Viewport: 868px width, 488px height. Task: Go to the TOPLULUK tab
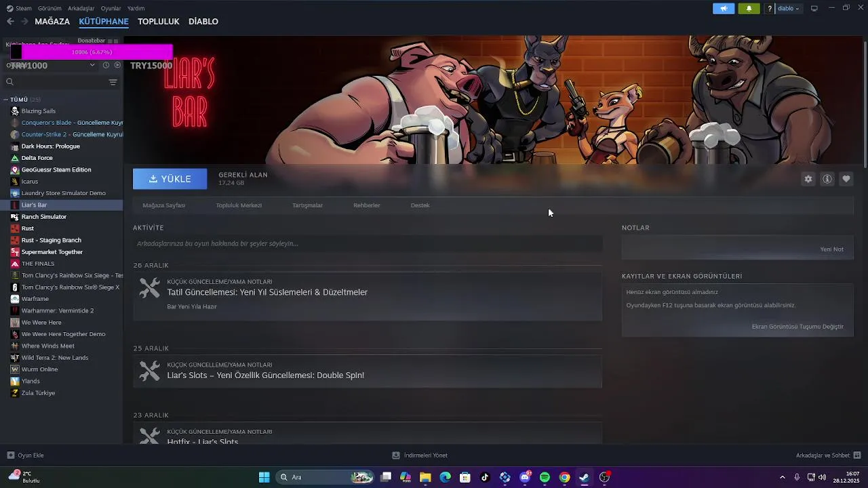[159, 22]
